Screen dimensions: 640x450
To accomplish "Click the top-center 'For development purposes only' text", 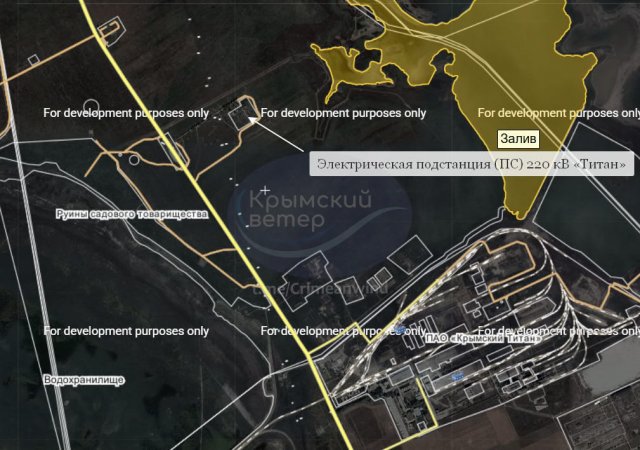I will [x=343, y=113].
